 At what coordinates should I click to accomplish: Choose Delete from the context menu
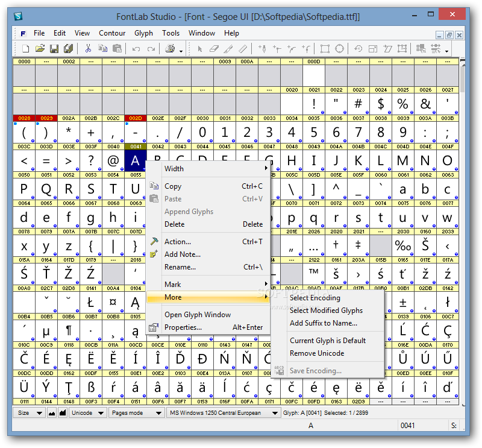click(x=208, y=224)
